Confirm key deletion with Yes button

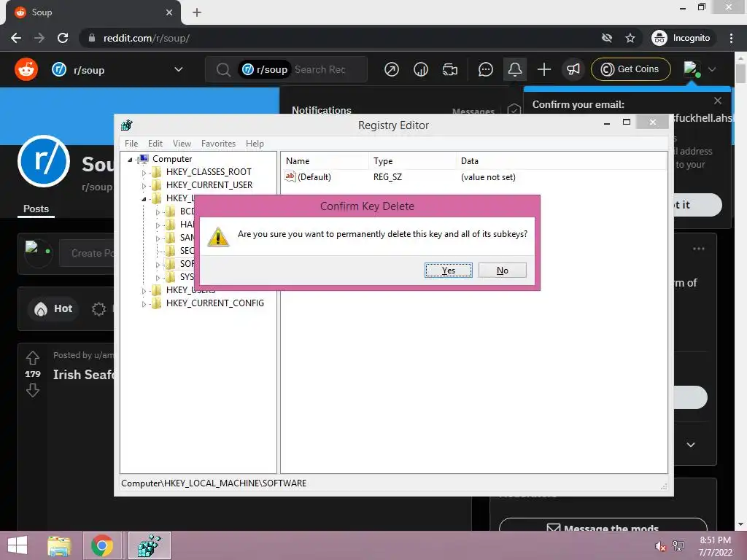(449, 270)
